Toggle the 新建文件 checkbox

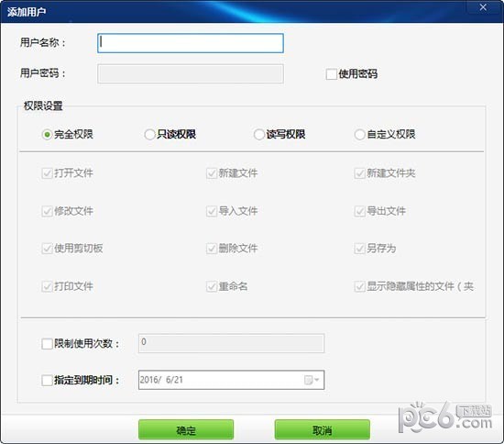[x=212, y=173]
